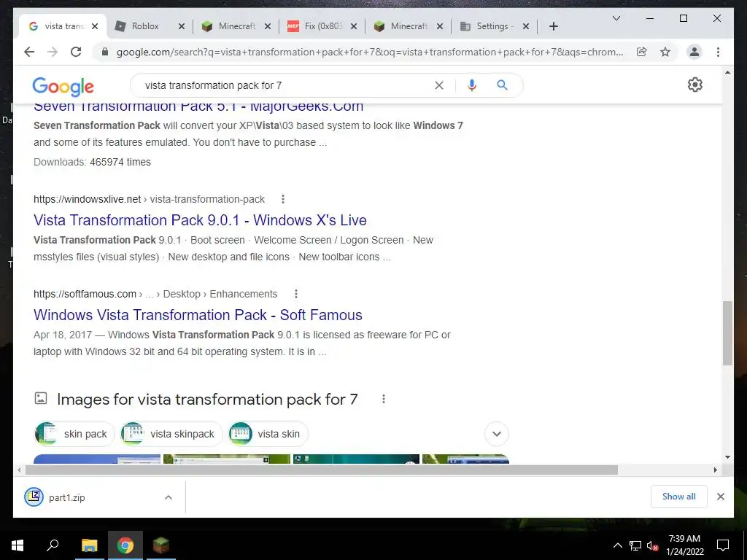Screen dimensions: 747x560
Task: Click the forward navigation arrow
Action: (x=53, y=52)
